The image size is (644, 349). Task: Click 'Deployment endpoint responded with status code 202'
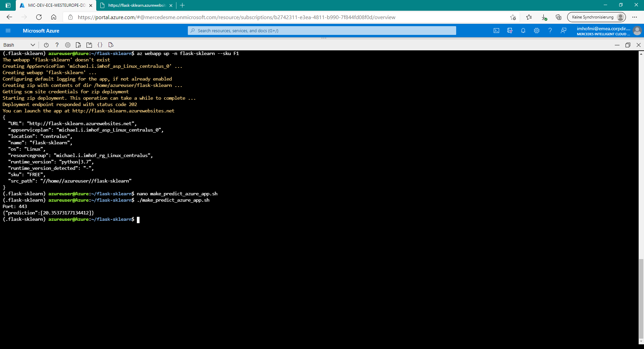70,104
